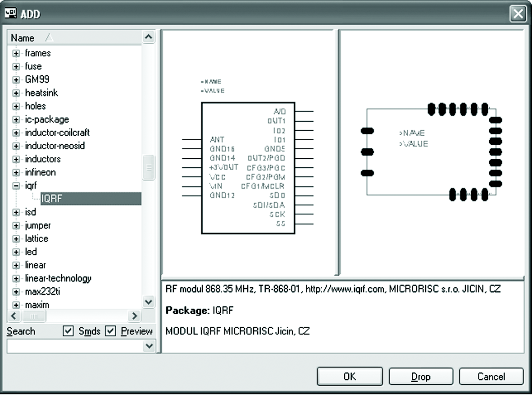The image size is (532, 395).
Task: Confirm the selection with OK
Action: 350,377
